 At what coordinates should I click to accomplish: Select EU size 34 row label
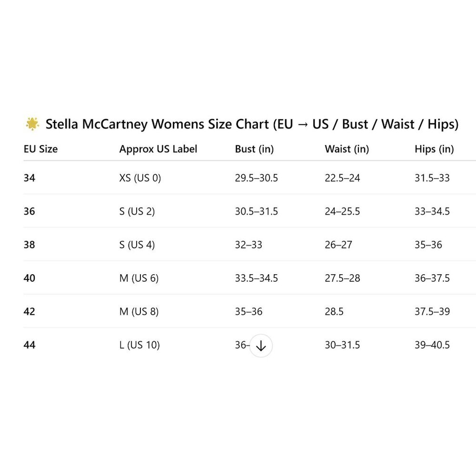pos(30,178)
